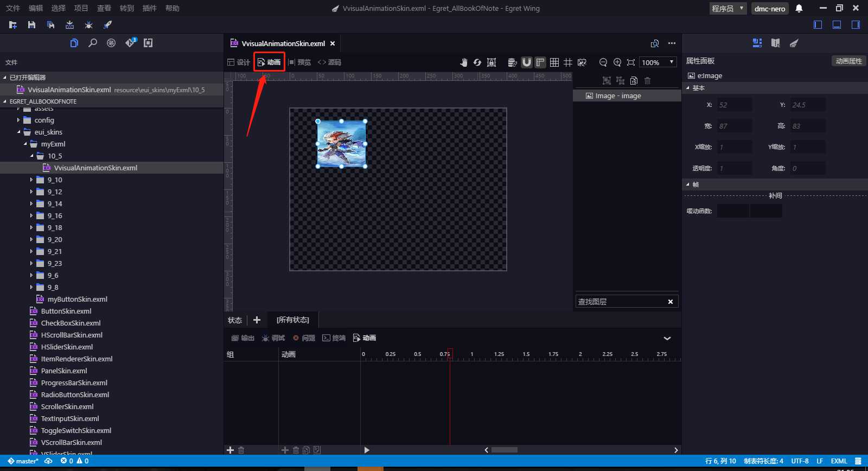Click the 查找图层 search field
This screenshot has width=868, height=471.
pyautogui.click(x=627, y=302)
